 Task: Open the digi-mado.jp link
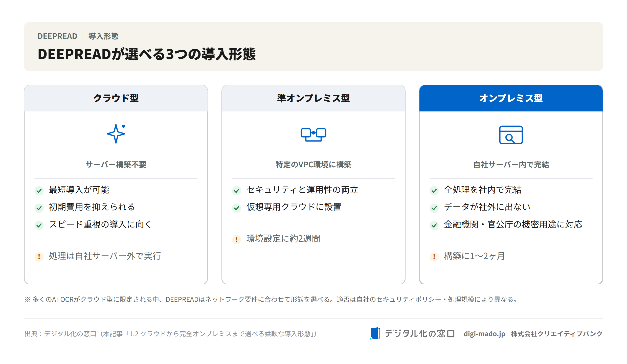(484, 334)
